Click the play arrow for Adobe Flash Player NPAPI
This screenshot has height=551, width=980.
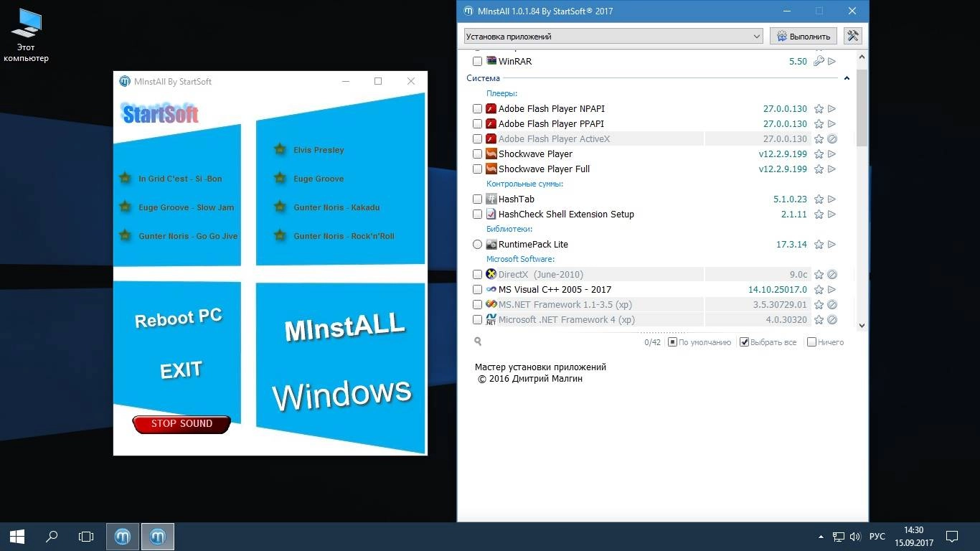[x=832, y=109]
